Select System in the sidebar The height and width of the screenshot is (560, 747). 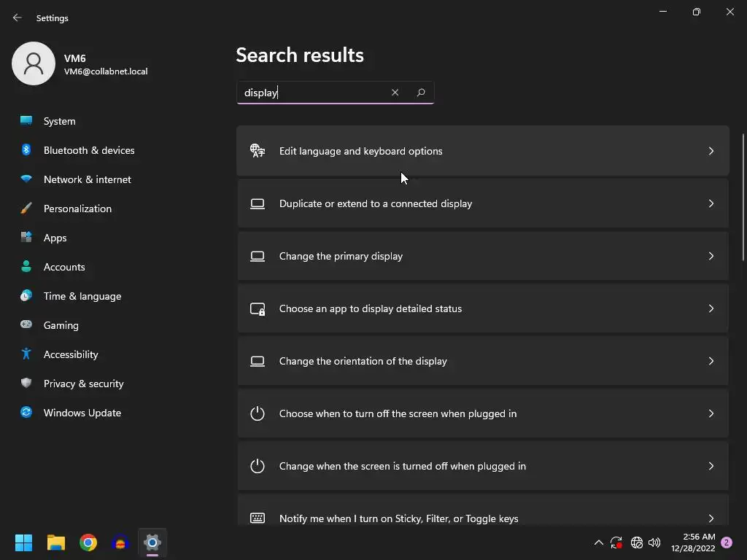point(59,121)
